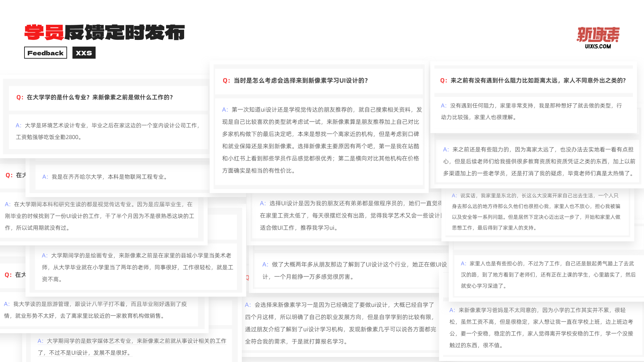
Task: Click answer mentioning 环境艺术设计专业 and 2800 salary
Action: point(107,131)
